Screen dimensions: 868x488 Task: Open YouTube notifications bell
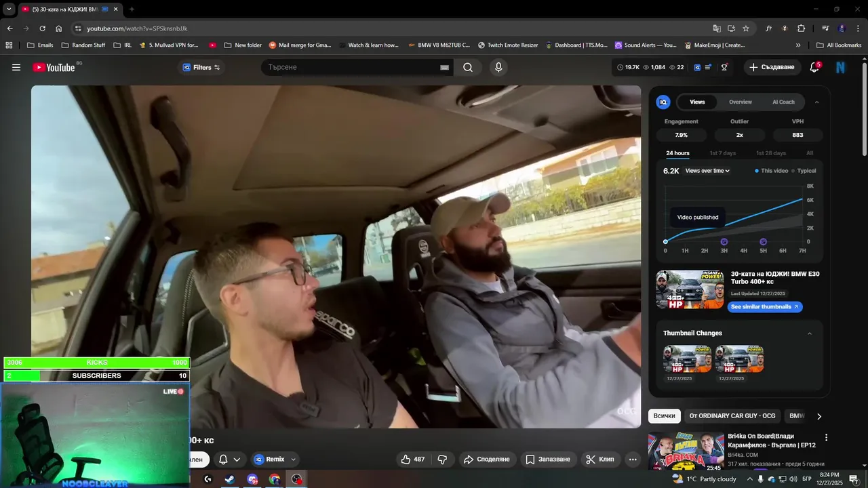click(x=814, y=67)
